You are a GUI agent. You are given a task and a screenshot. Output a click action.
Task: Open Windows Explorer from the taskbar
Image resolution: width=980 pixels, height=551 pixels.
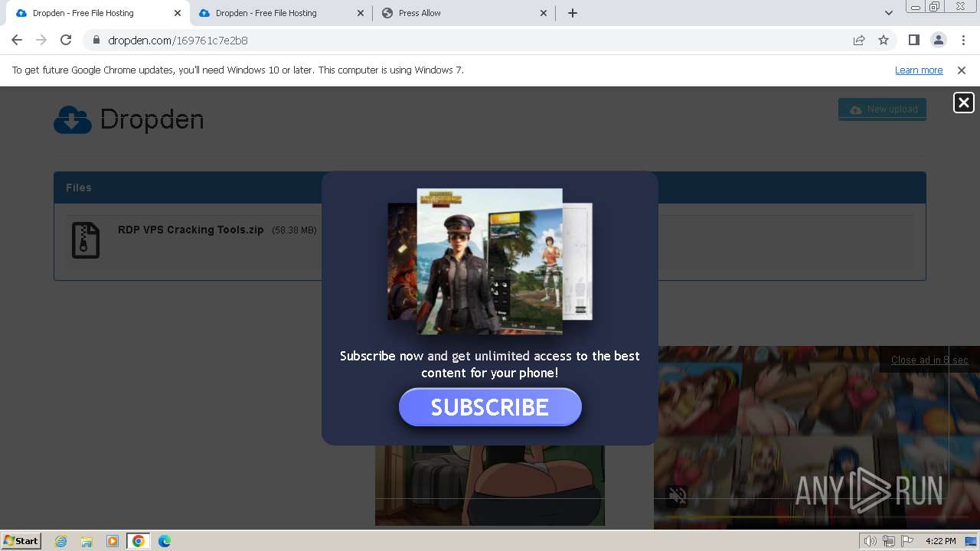[87, 541]
